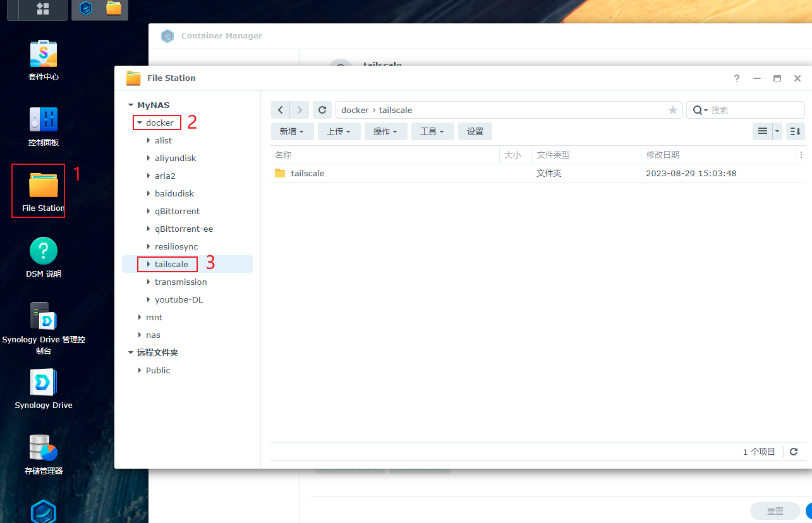Open the DSM 说明 help desktop icon
This screenshot has height=523, width=812.
point(44,258)
